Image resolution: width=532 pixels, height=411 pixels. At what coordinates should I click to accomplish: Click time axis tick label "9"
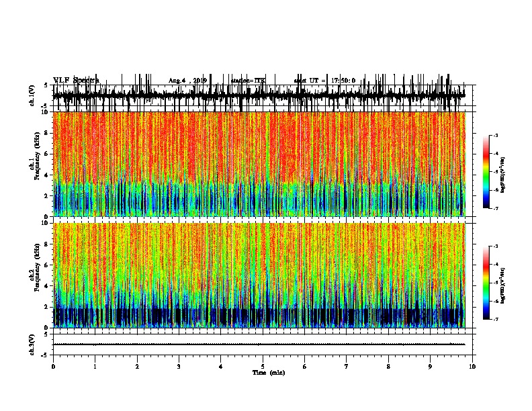430,367
